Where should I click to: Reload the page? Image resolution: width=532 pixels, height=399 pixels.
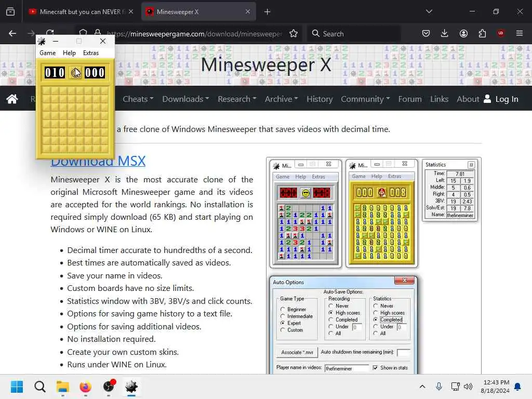coord(50,32)
